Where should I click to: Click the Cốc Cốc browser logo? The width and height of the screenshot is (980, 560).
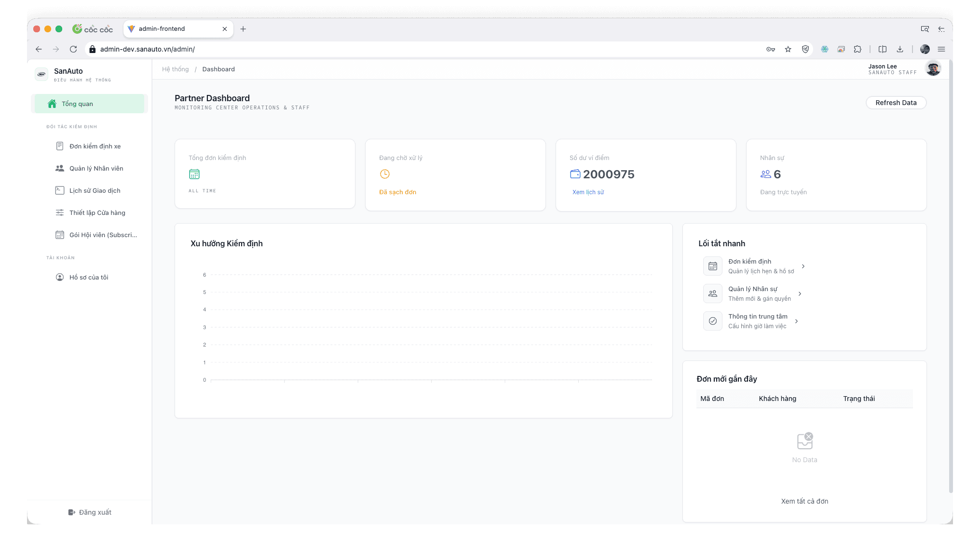point(93,29)
